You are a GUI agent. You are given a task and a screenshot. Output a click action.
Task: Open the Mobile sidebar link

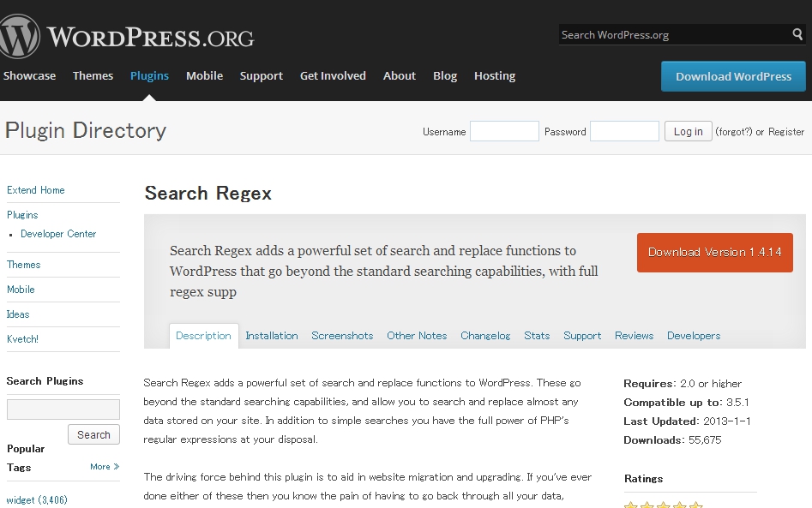click(21, 290)
